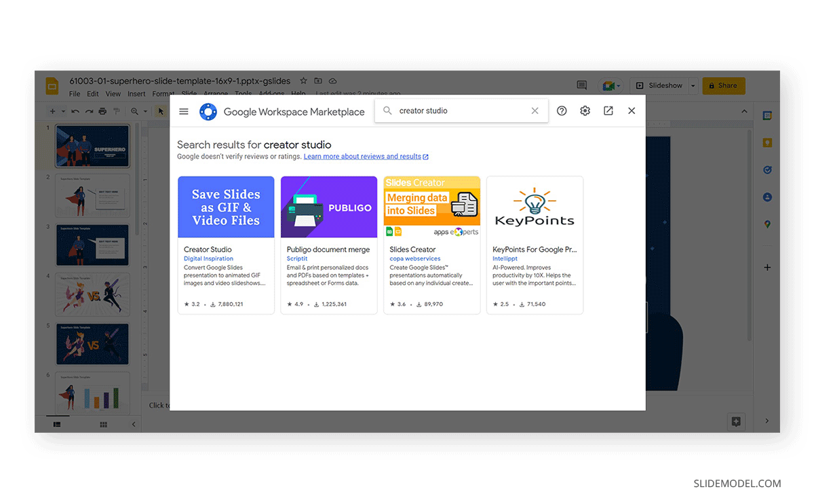Select slide 3 thumbnail
This screenshot has width=814, height=504.
coord(92,245)
